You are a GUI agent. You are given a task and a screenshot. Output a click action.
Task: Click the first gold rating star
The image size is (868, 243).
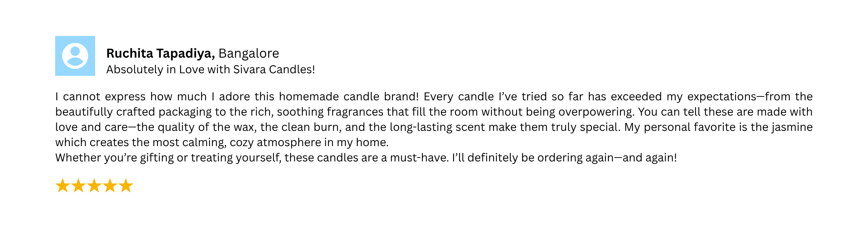62,185
